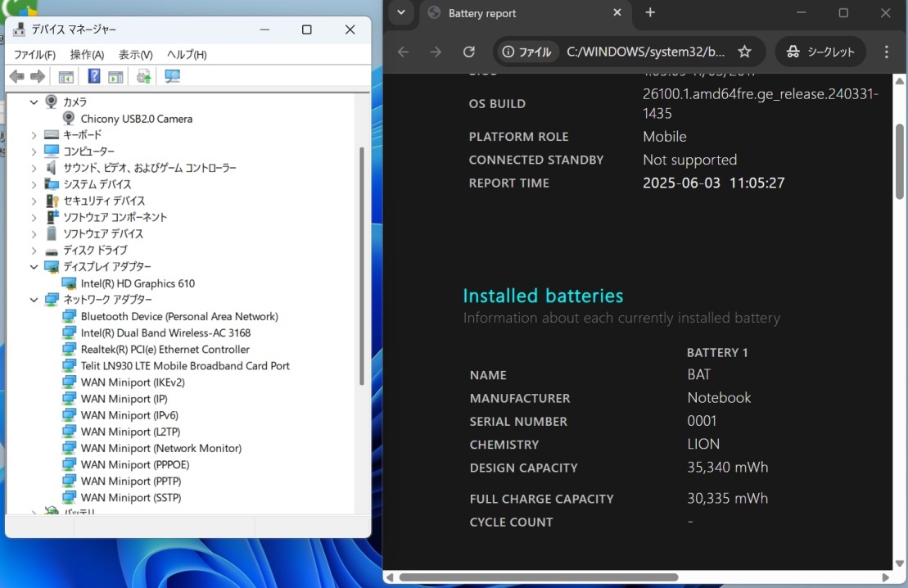Click the Scan for hardware changes monitor icon

pos(172,76)
